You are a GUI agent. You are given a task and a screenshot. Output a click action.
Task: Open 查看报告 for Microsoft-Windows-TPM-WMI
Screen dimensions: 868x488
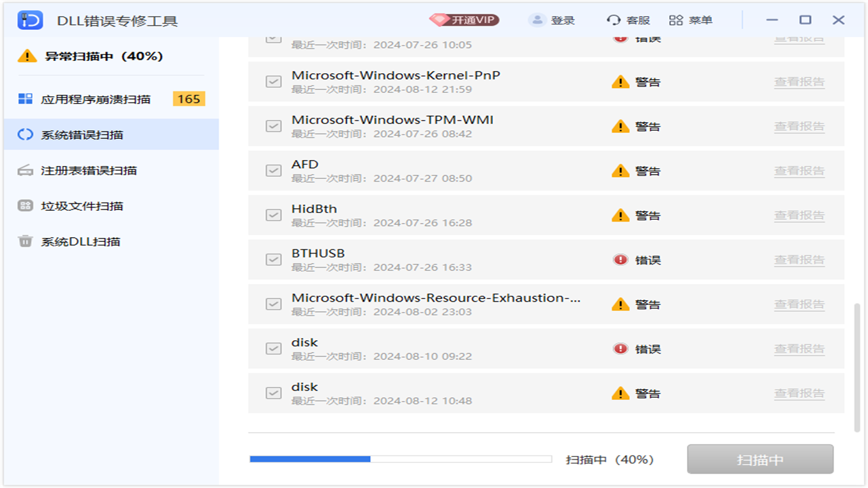800,126
